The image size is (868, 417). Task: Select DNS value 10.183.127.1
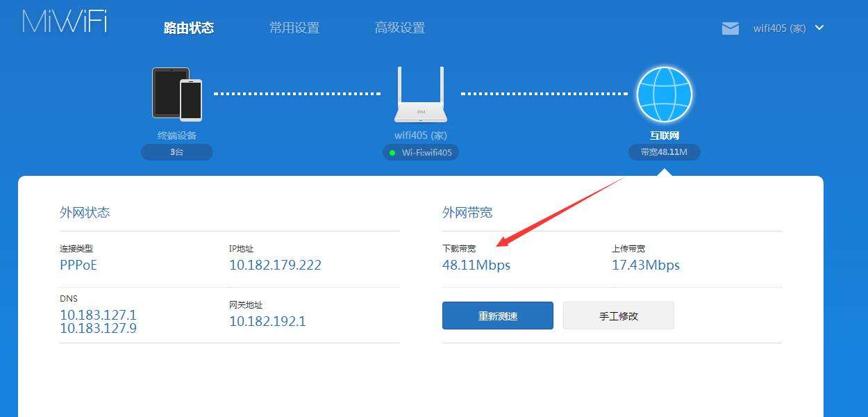(x=98, y=315)
